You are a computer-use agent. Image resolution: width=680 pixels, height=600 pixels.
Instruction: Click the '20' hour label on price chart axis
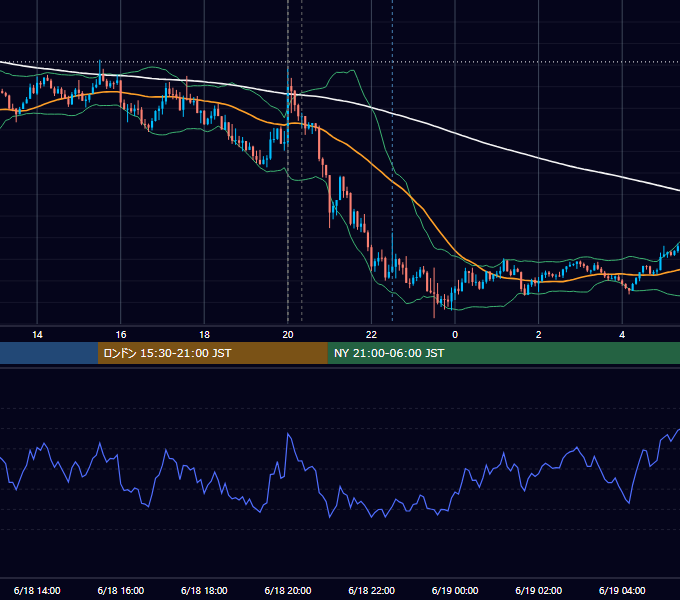tap(288, 335)
